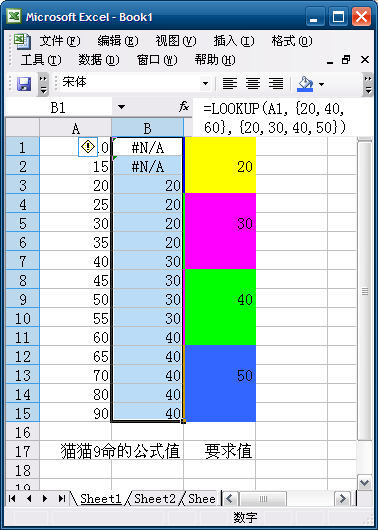
Task: Expand the font name dropdown
Action: tap(205, 83)
